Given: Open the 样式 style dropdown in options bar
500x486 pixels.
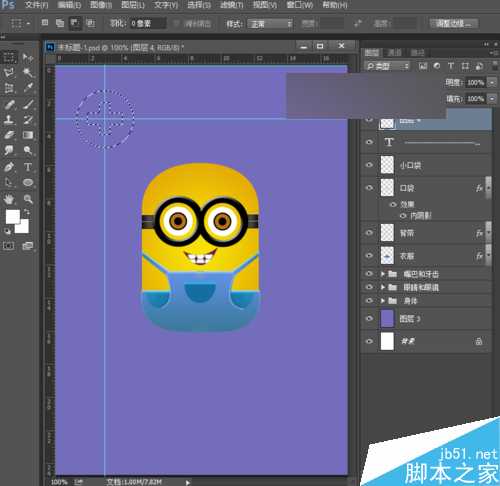Looking at the screenshot, I should 270,24.
